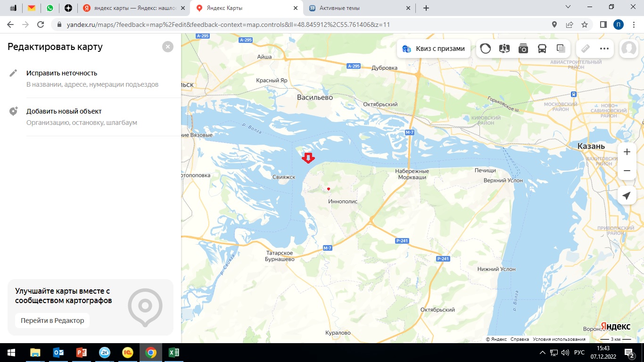The width and height of the screenshot is (644, 362).
Task: Select the ruler measurement tool
Action: [x=585, y=49]
